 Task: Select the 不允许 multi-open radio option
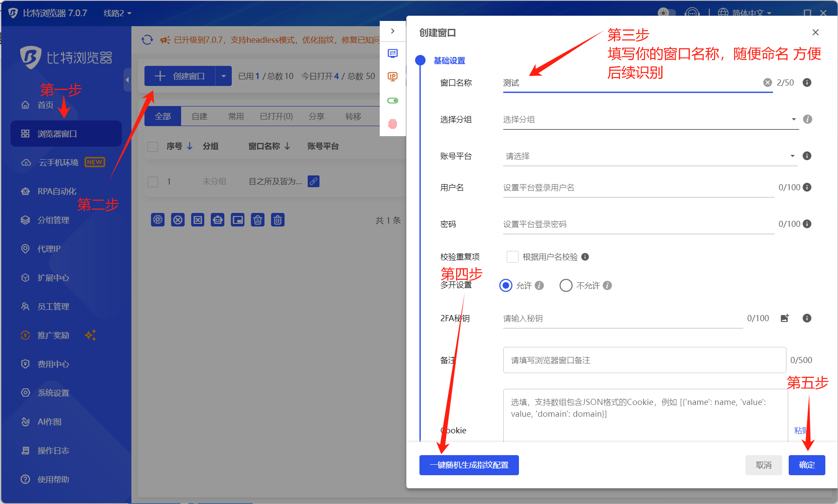[x=566, y=285]
